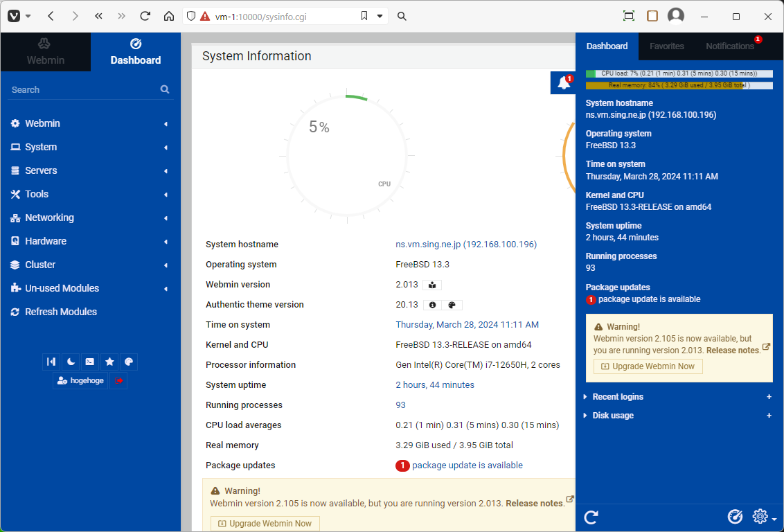The width and height of the screenshot is (784, 532).
Task: Switch to the Webmin tab above the Search field
Action: point(46,52)
